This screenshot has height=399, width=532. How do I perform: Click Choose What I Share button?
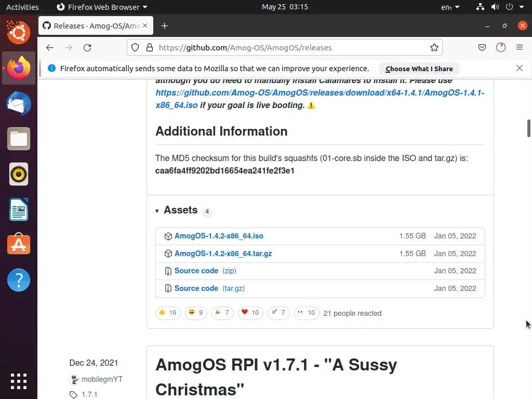[x=419, y=69]
